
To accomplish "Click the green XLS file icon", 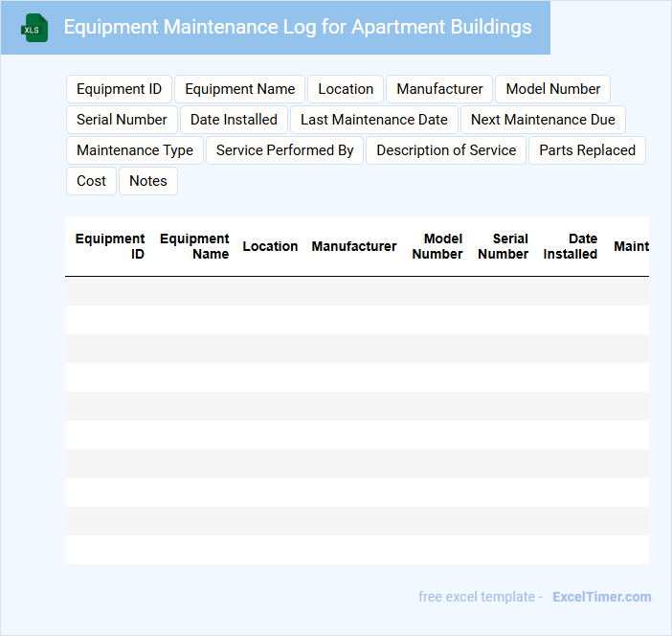I will 34,28.
